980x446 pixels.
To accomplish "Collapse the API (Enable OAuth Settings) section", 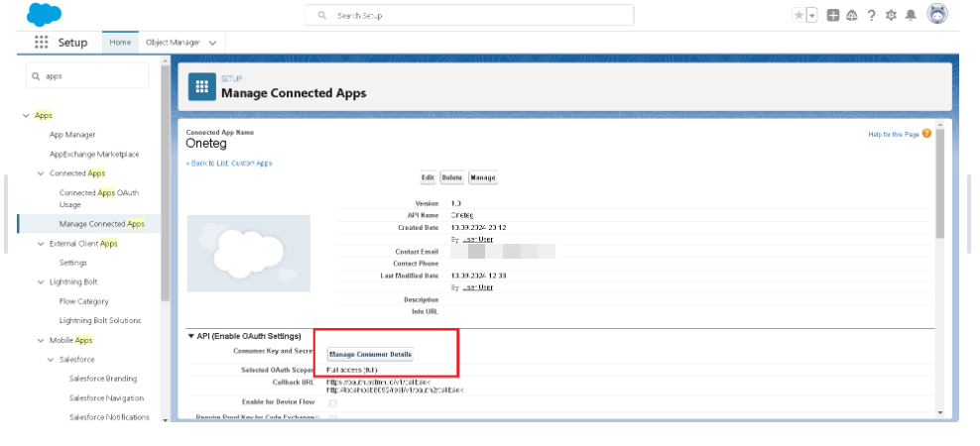I will click(191, 336).
